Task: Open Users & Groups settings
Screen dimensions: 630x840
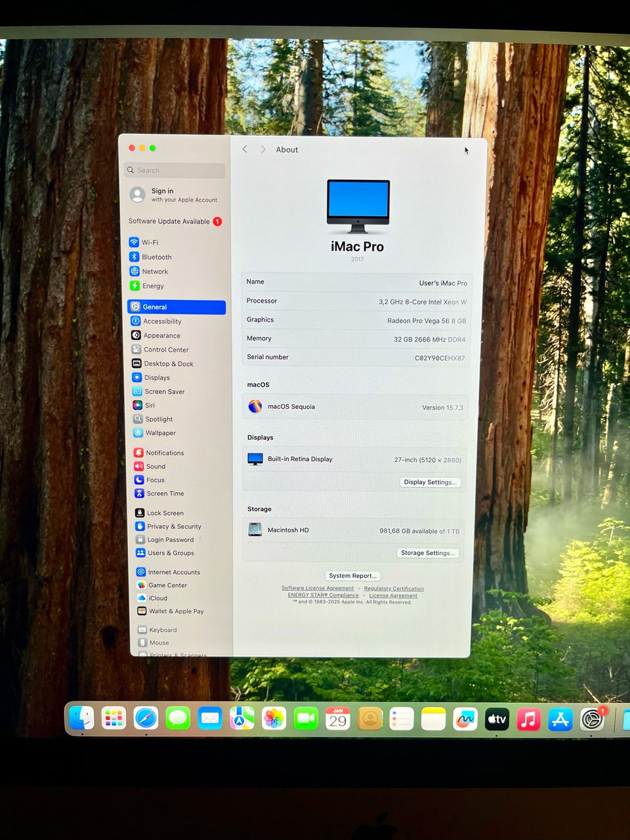Action: 165,553
